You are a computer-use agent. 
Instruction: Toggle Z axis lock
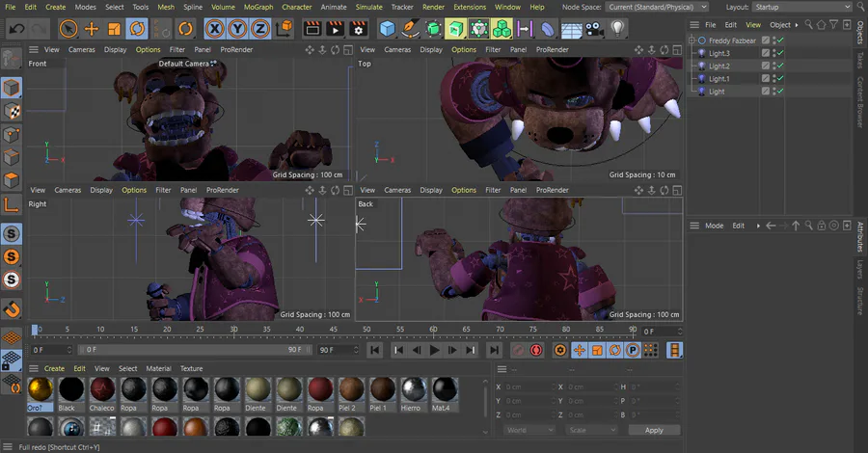(260, 28)
